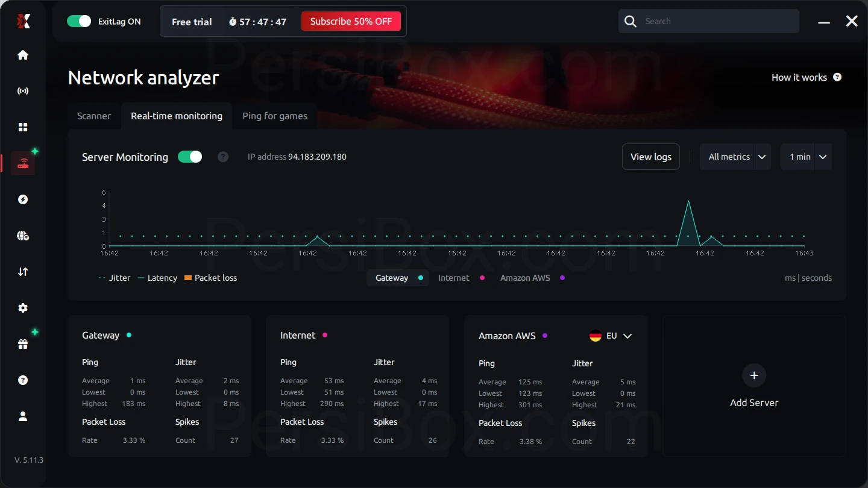Toggle the ExitLag ON switch
This screenshot has height=488, width=868.
pyautogui.click(x=79, y=22)
